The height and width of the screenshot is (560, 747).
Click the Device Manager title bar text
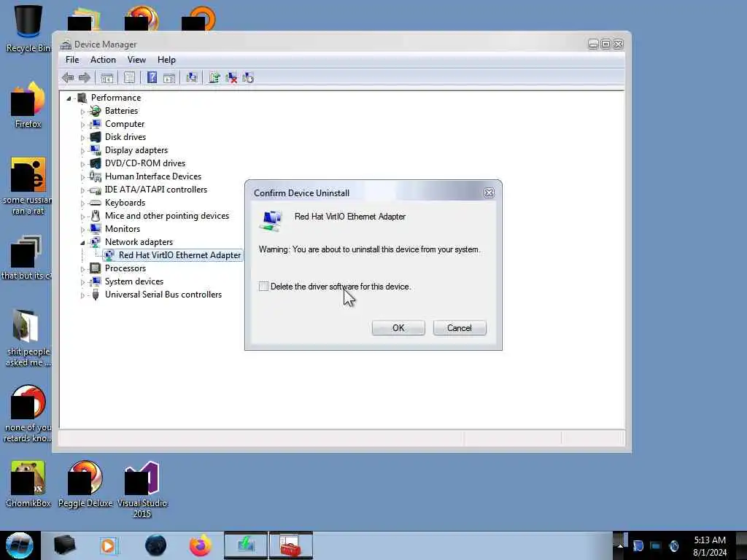click(105, 44)
